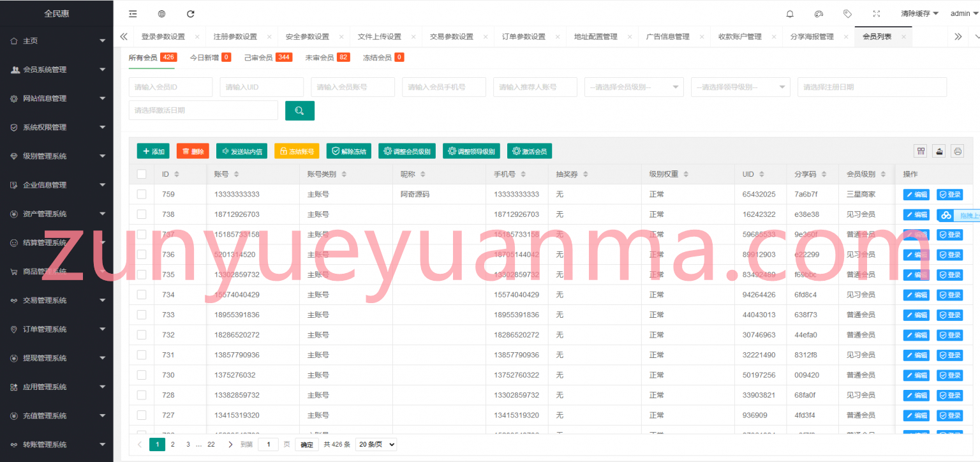Open the 请选择领导级别 dropdown
The height and width of the screenshot is (462, 980).
click(741, 87)
